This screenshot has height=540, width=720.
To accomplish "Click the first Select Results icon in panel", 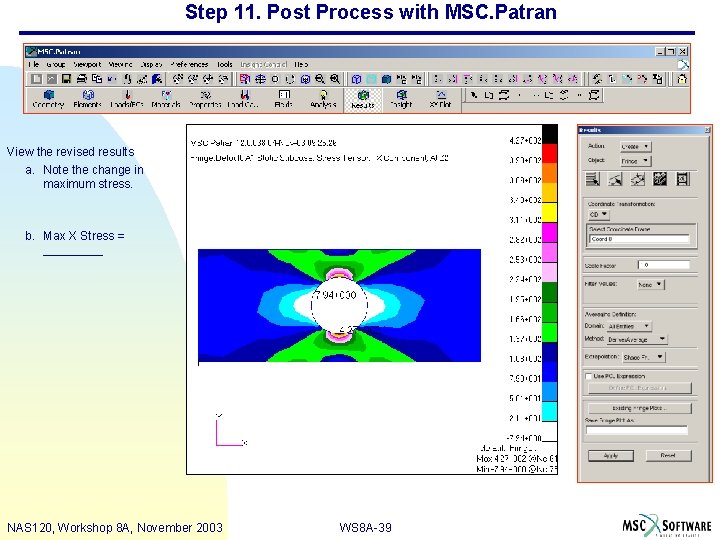I will point(593,179).
